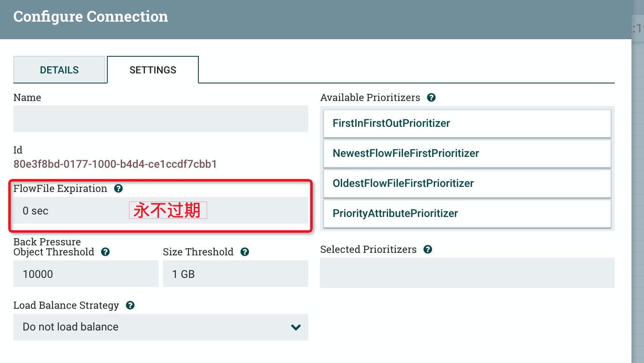The width and height of the screenshot is (644, 363).
Task: Open the Do not load balance selector
Action: pos(161,327)
